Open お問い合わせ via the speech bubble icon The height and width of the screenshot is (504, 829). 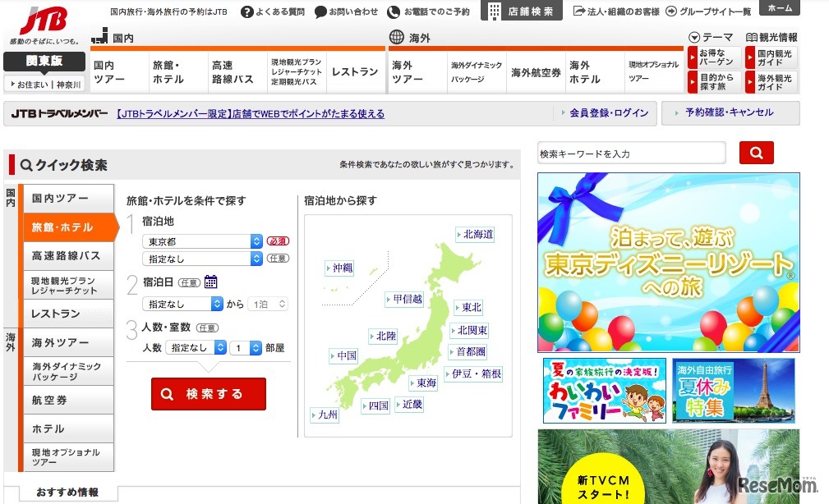pyautogui.click(x=320, y=12)
